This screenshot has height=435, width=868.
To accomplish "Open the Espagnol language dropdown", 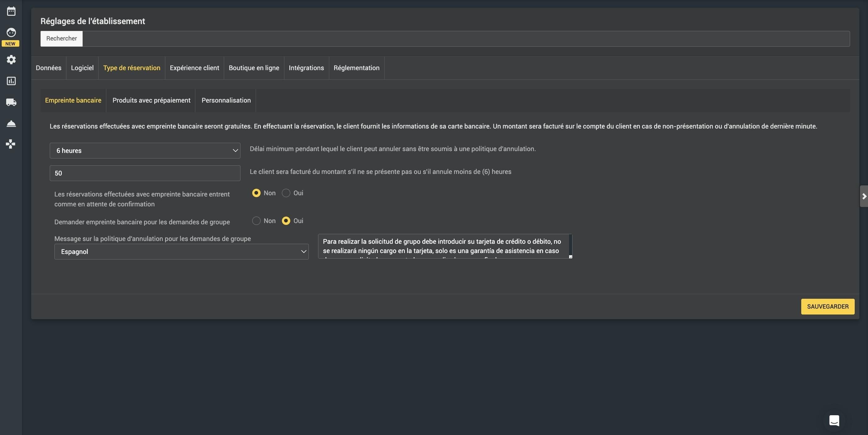I will point(181,251).
